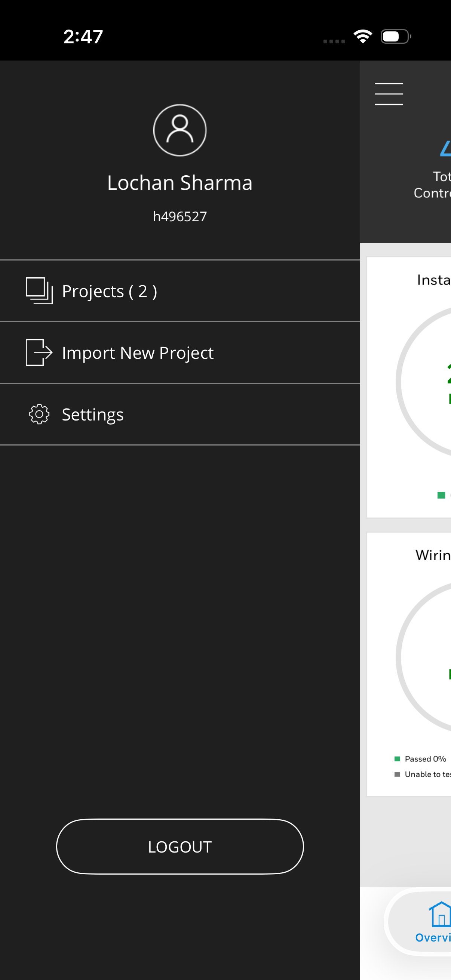Tap the LOGOUT button
Screen dimensions: 451x980
coord(180,847)
